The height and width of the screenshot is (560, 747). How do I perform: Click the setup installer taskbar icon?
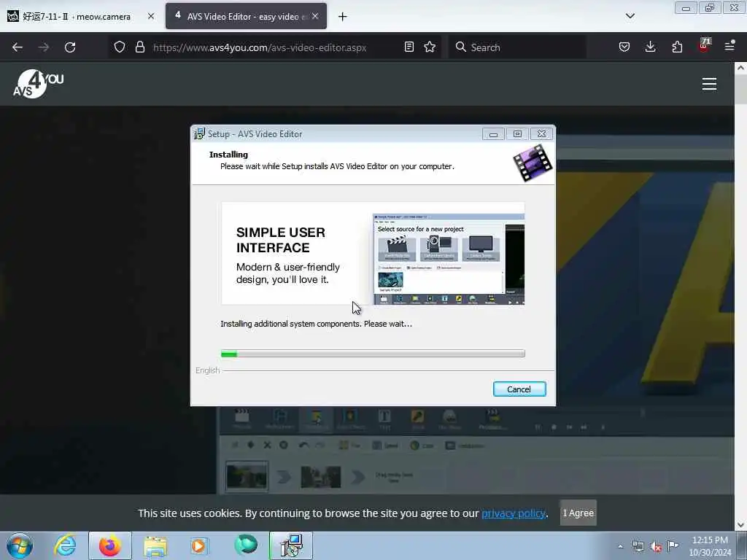pos(291,545)
